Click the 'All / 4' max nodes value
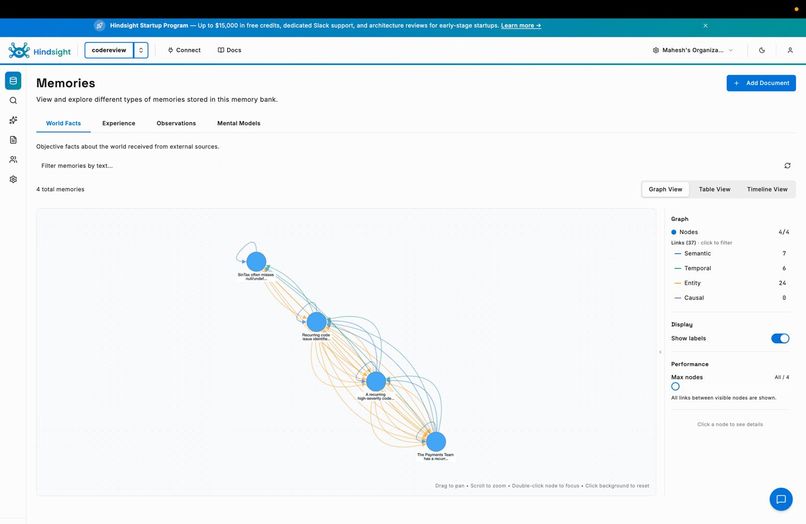This screenshot has height=524, width=806. [x=781, y=377]
